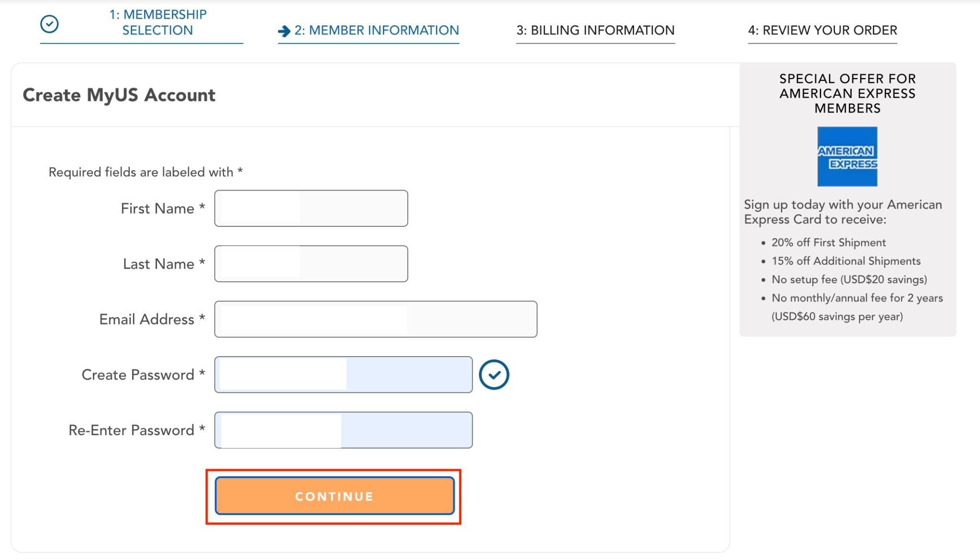
Task: Click the password valid checkmark icon
Action: tap(494, 375)
